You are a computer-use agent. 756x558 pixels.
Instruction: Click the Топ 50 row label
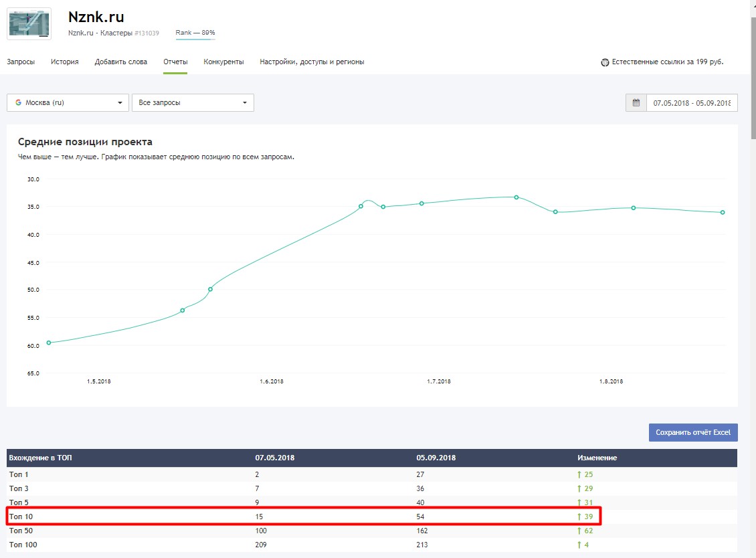point(21,531)
